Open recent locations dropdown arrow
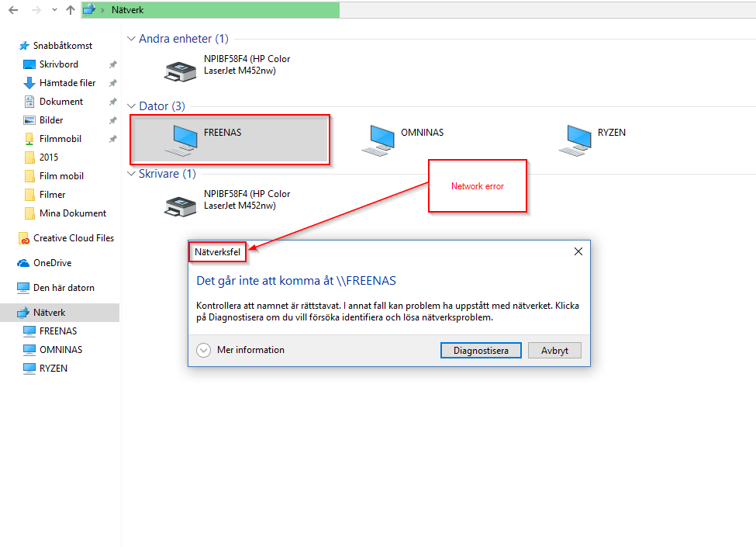This screenshot has width=756, height=547. 54,9
